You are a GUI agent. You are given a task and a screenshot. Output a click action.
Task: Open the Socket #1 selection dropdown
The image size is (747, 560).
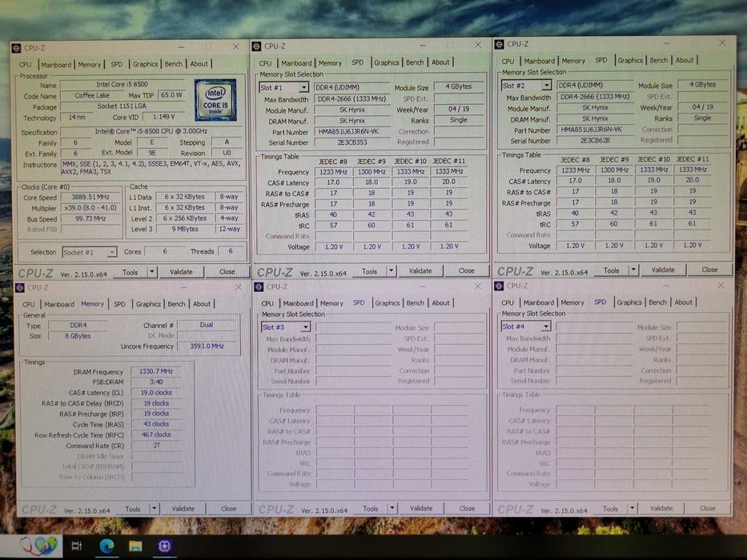111,252
